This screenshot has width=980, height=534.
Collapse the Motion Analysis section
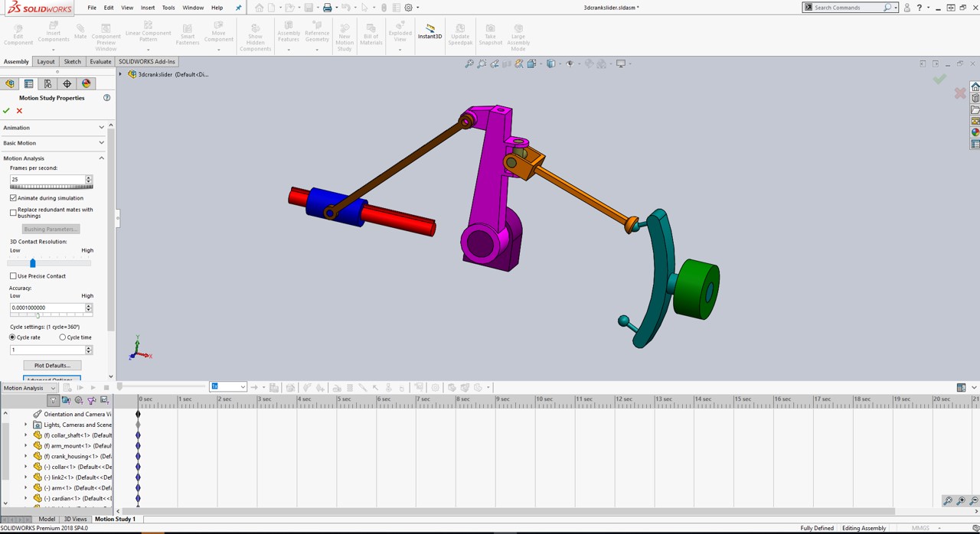101,158
